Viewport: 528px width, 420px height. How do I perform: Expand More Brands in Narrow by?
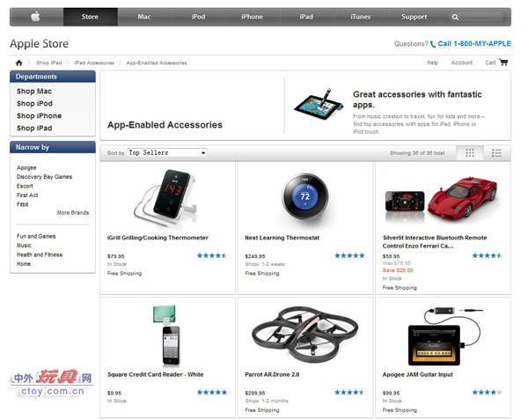click(x=73, y=212)
